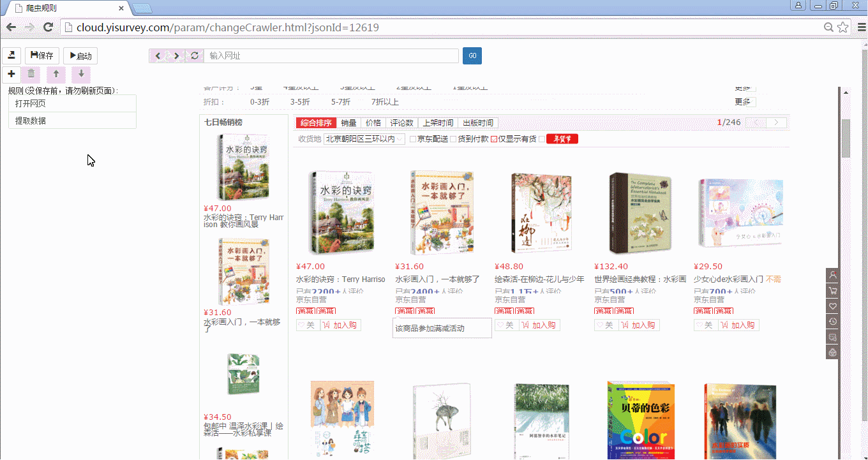Image resolution: width=868 pixels, height=460 pixels.
Task: Open the favorites heart sidebar icon
Action: coord(832,306)
